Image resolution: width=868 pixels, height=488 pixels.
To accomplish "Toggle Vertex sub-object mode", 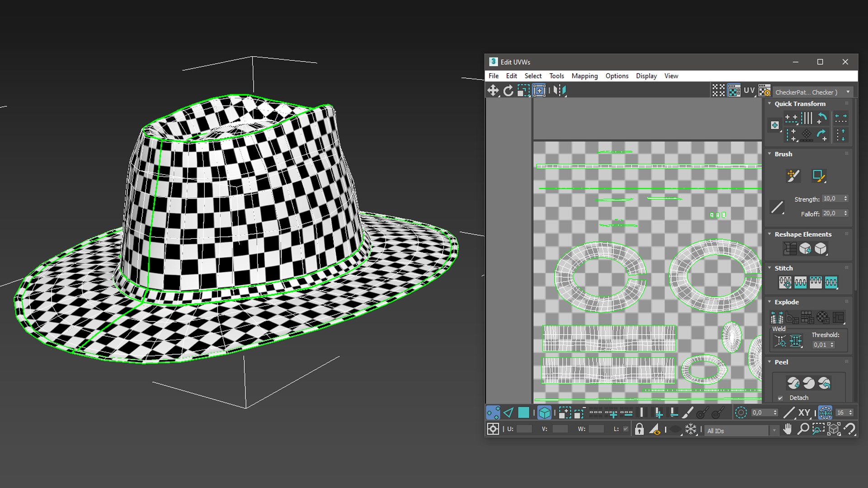I will pyautogui.click(x=493, y=413).
